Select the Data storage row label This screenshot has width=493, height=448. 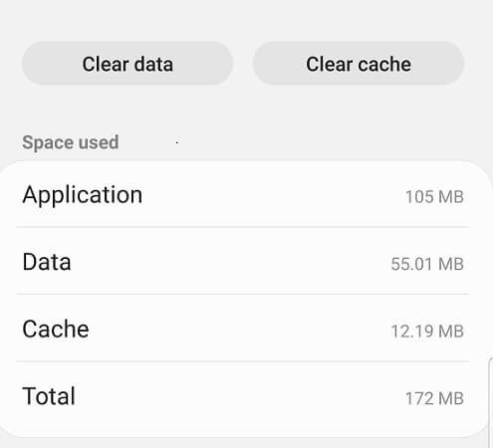tap(47, 262)
